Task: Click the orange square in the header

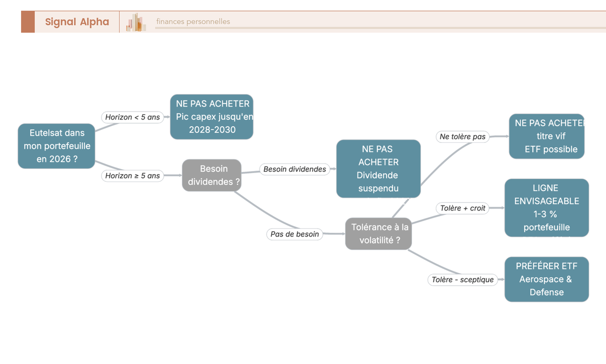Action: click(x=28, y=22)
